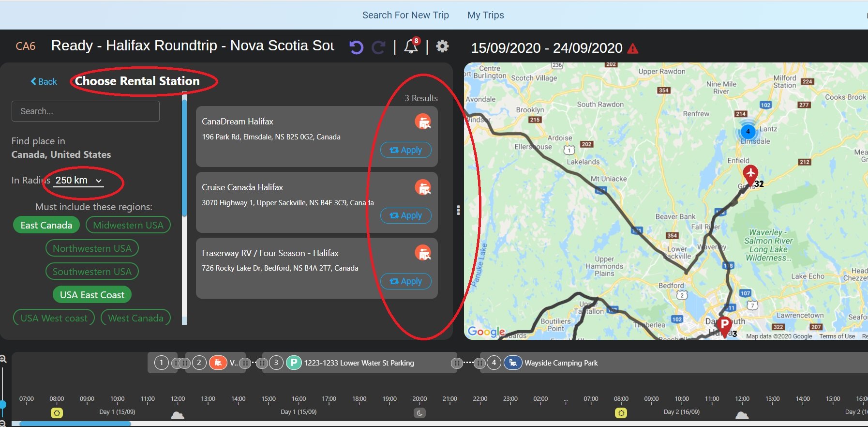Click the redo arrow icon
Viewport: 868px width, 427px height.
pos(378,47)
